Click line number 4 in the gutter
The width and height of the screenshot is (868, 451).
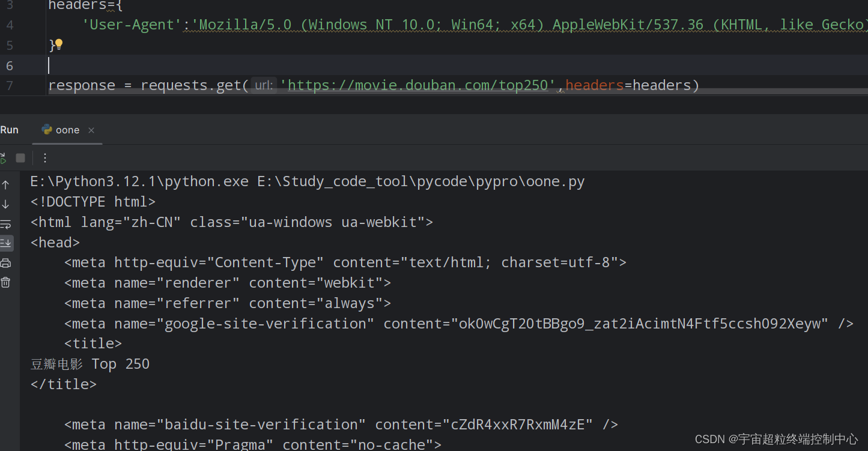click(9, 25)
